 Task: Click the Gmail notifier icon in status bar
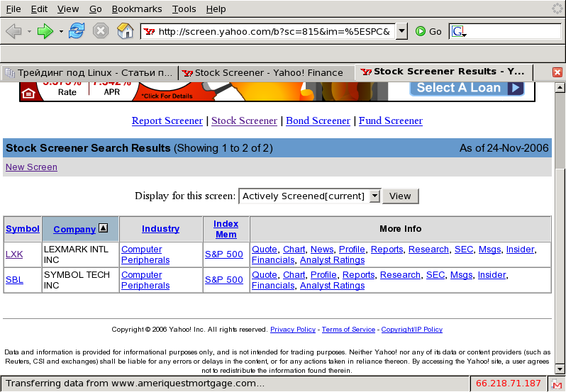click(556, 383)
